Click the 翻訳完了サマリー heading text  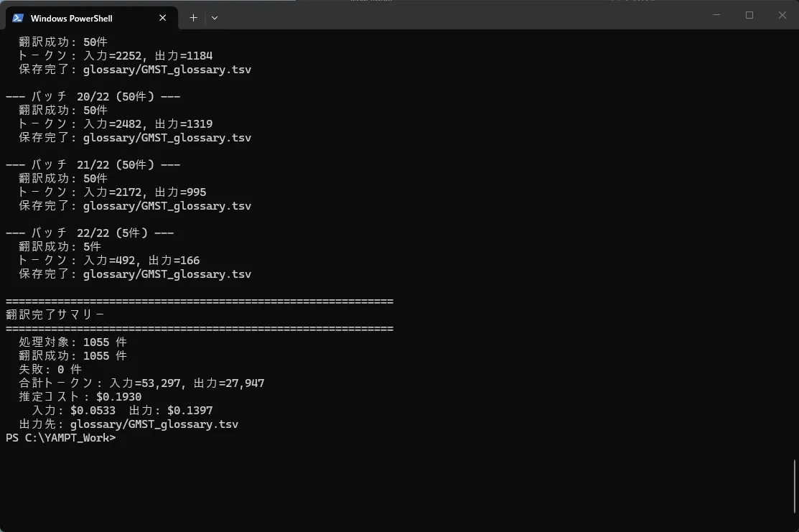(x=55, y=314)
